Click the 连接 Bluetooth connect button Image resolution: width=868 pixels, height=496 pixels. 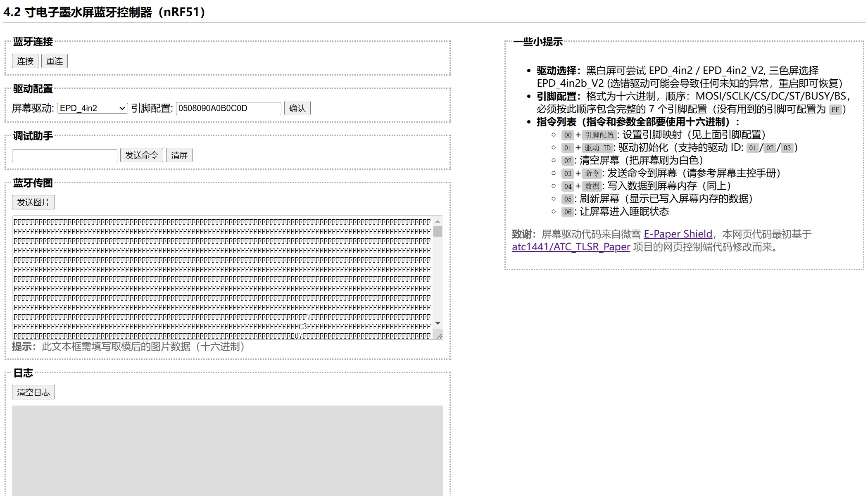tap(25, 61)
